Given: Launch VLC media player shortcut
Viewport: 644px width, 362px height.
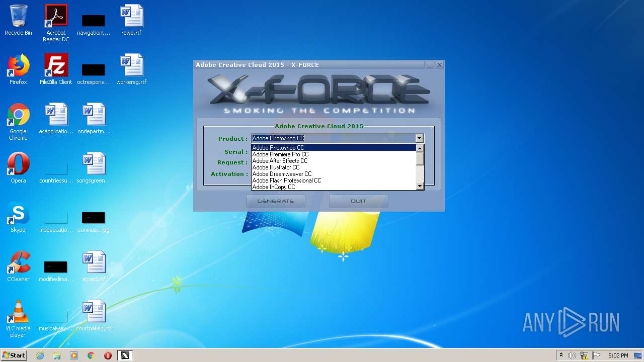Looking at the screenshot, I should point(18,319).
